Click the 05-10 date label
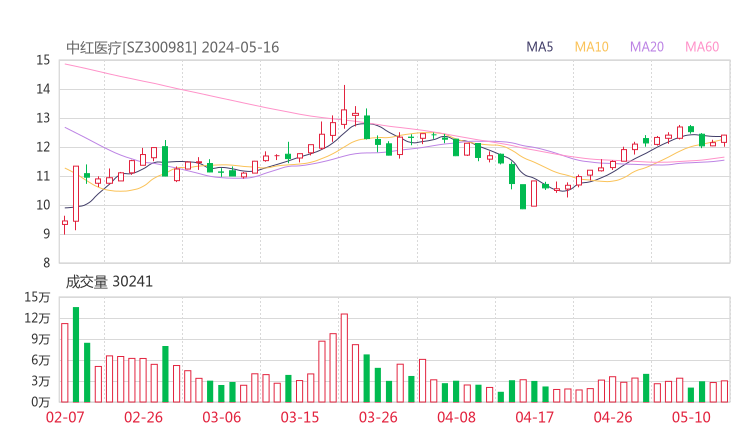The width and height of the screenshot is (740, 440). pyautogui.click(x=691, y=417)
